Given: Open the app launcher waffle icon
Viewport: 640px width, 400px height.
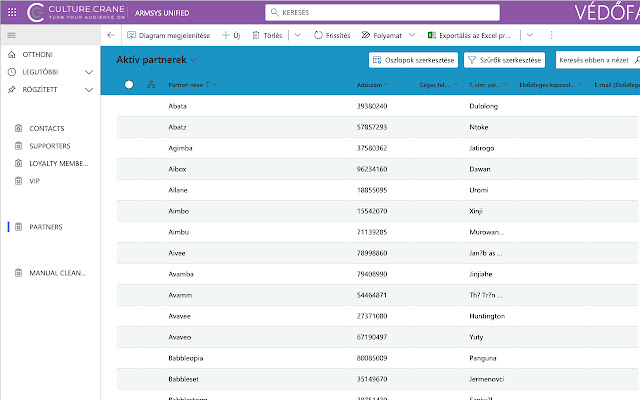Looking at the screenshot, I should coord(11,12).
